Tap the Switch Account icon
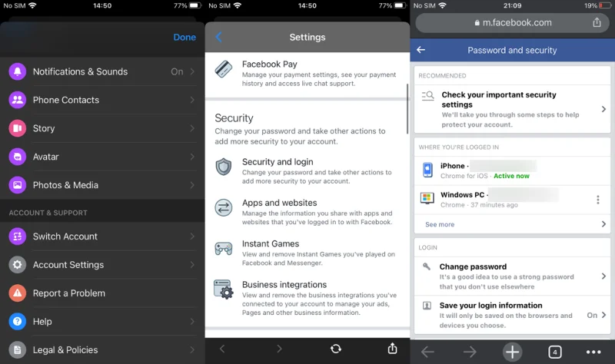The height and width of the screenshot is (364, 615). tap(17, 237)
